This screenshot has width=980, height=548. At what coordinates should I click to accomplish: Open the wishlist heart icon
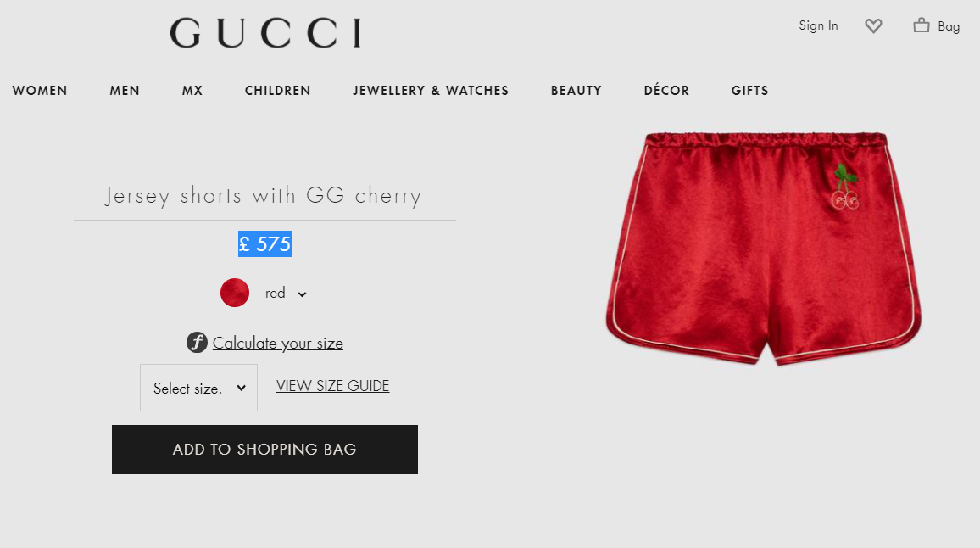pos(873,25)
